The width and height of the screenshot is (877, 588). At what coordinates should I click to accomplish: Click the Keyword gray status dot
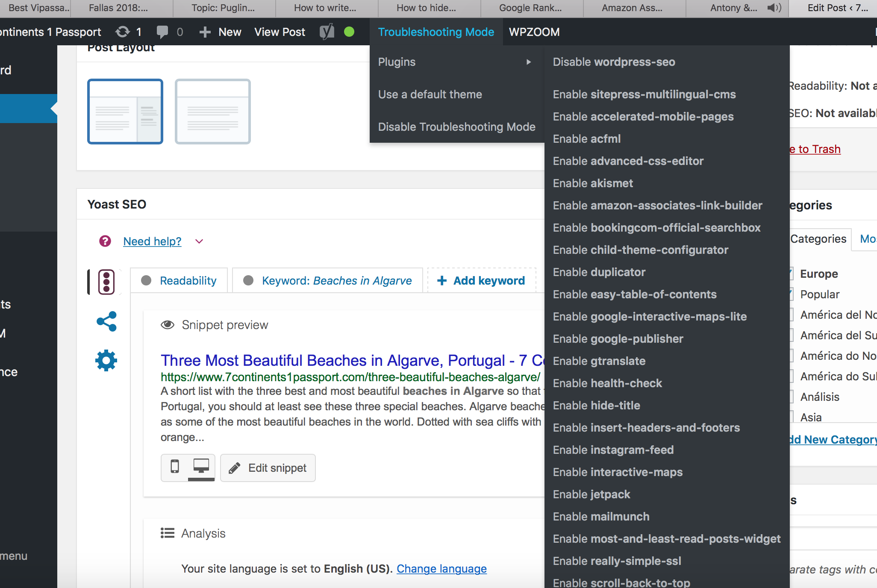point(248,280)
